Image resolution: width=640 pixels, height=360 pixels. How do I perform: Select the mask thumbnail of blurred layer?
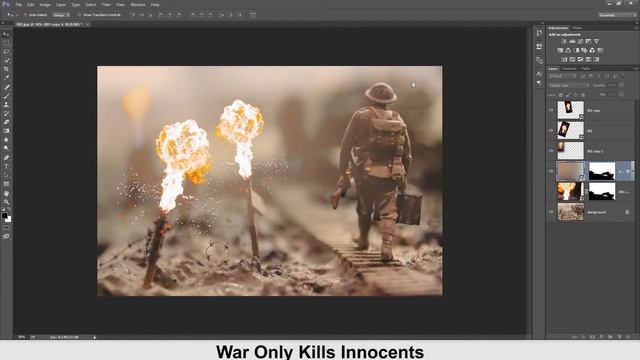602,171
